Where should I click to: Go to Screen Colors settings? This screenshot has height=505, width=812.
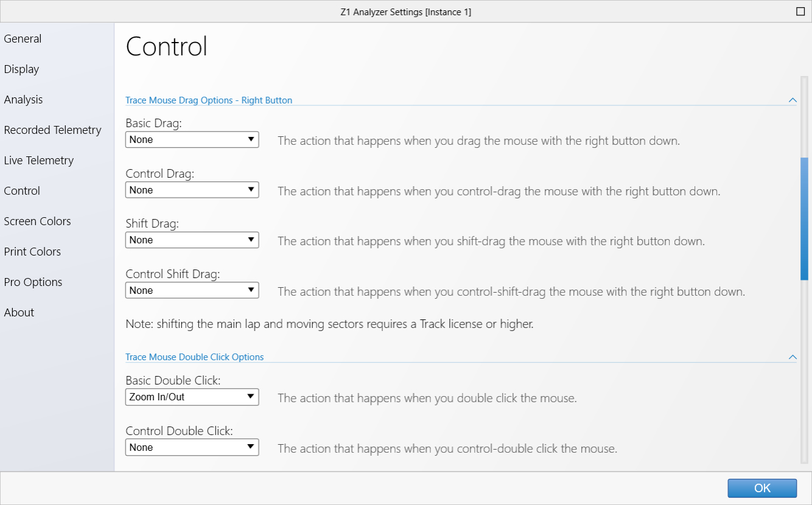tap(37, 221)
